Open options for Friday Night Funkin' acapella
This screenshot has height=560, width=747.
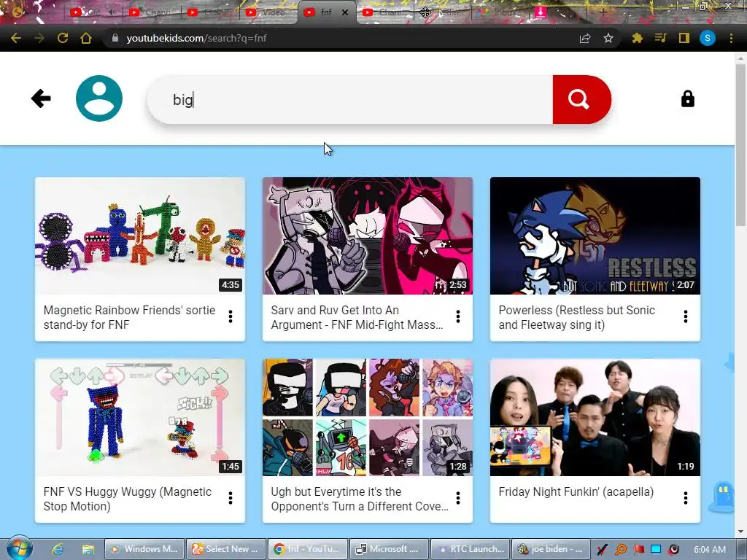[x=686, y=498]
